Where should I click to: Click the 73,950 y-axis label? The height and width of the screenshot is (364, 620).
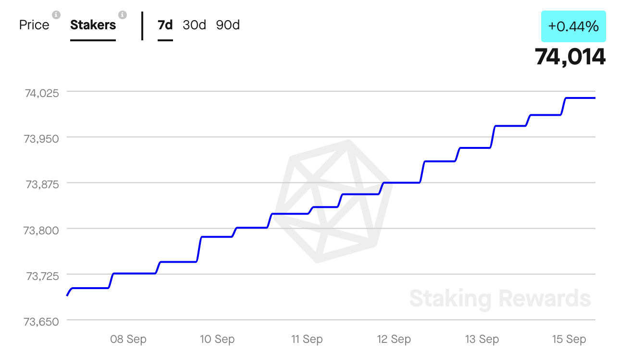(42, 139)
